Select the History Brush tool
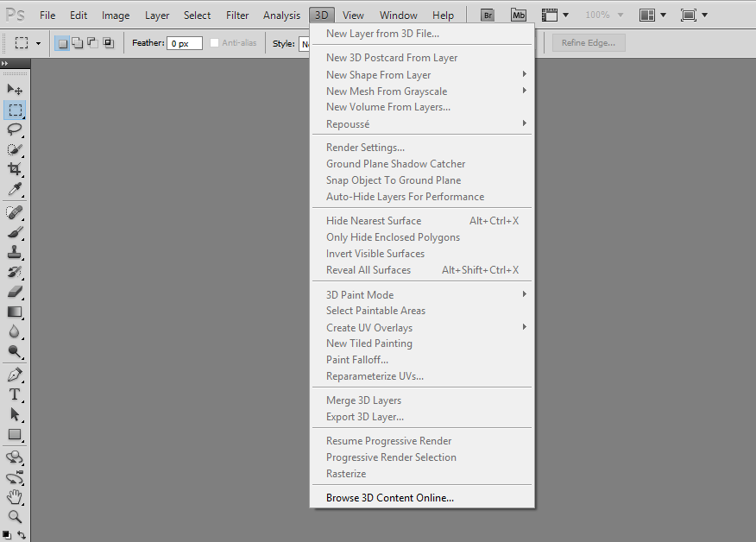Viewport: 756px width, 542px height. coord(15,272)
